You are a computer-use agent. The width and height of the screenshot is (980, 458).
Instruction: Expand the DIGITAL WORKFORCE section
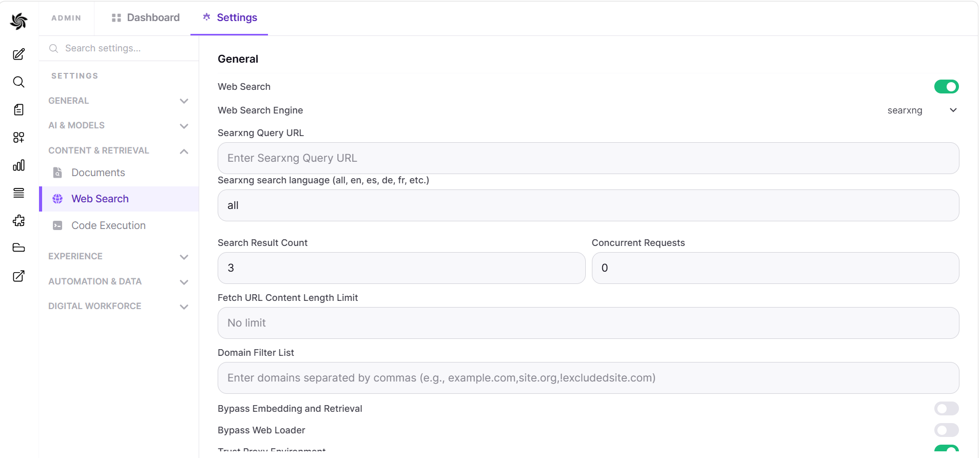click(119, 307)
